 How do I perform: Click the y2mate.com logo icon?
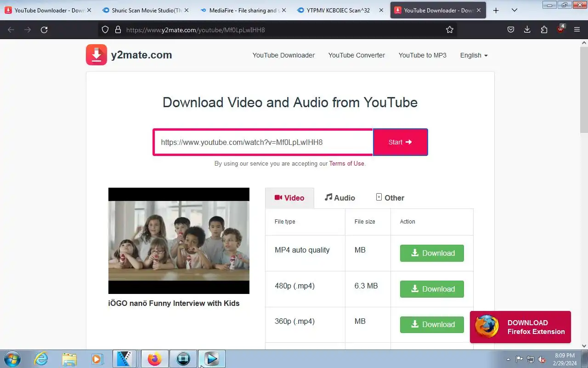point(96,55)
